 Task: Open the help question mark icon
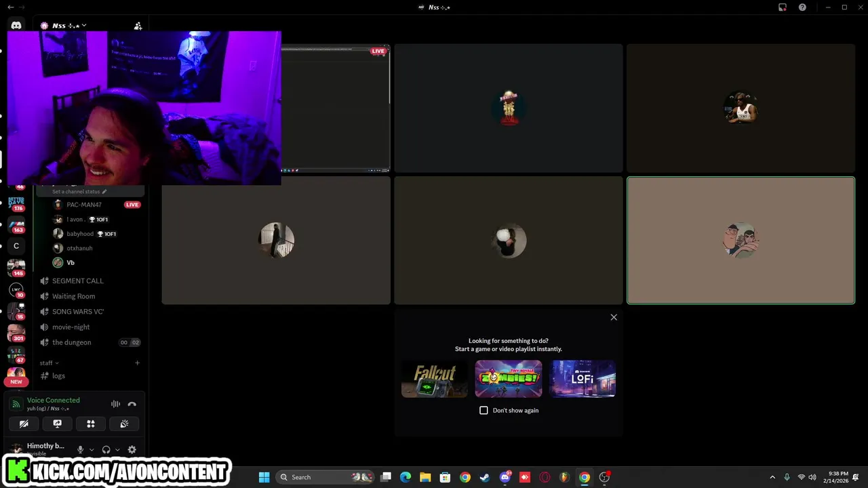pos(802,7)
